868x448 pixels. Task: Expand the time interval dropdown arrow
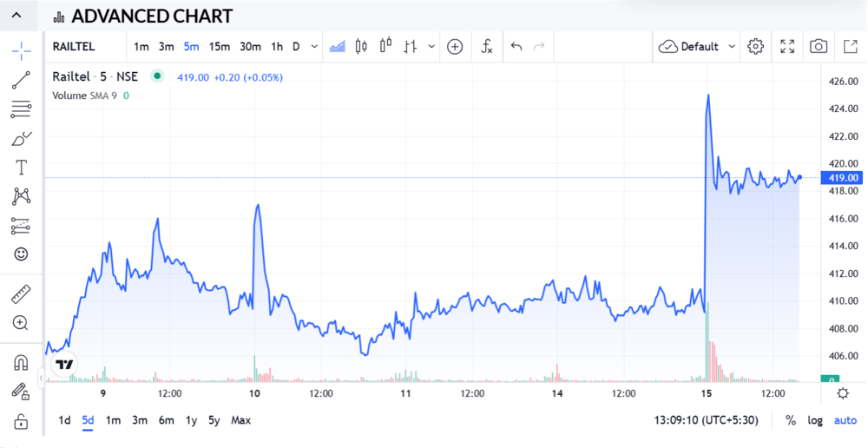pyautogui.click(x=314, y=47)
